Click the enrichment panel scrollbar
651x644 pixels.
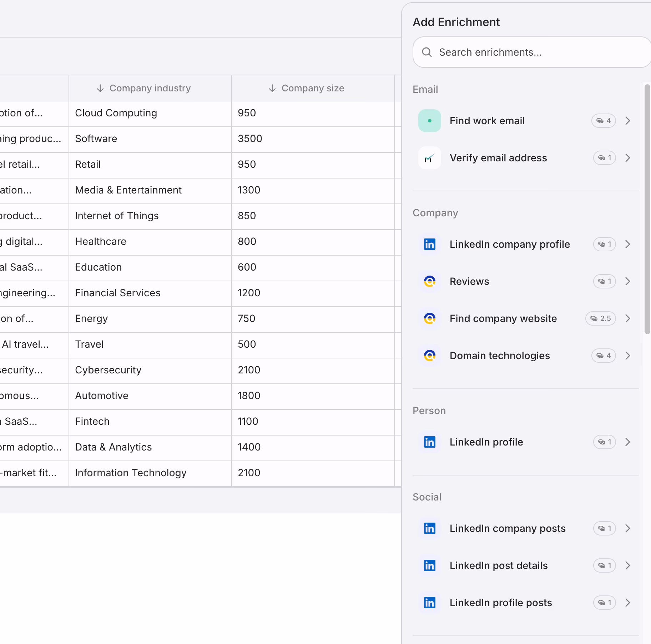[x=647, y=209]
